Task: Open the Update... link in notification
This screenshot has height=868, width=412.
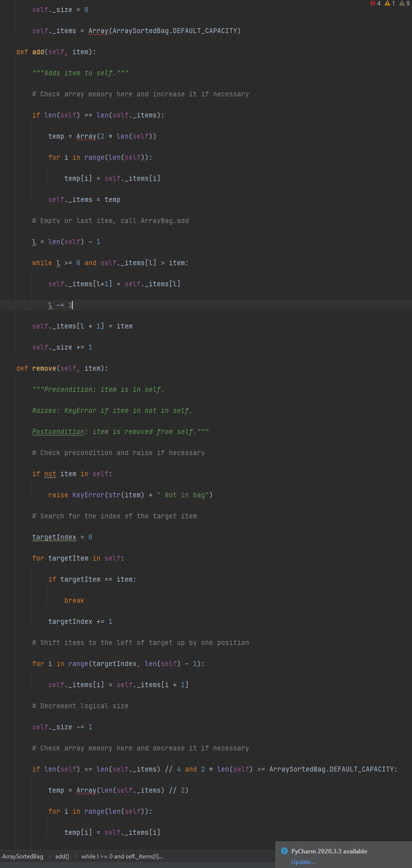Action: pyautogui.click(x=303, y=862)
